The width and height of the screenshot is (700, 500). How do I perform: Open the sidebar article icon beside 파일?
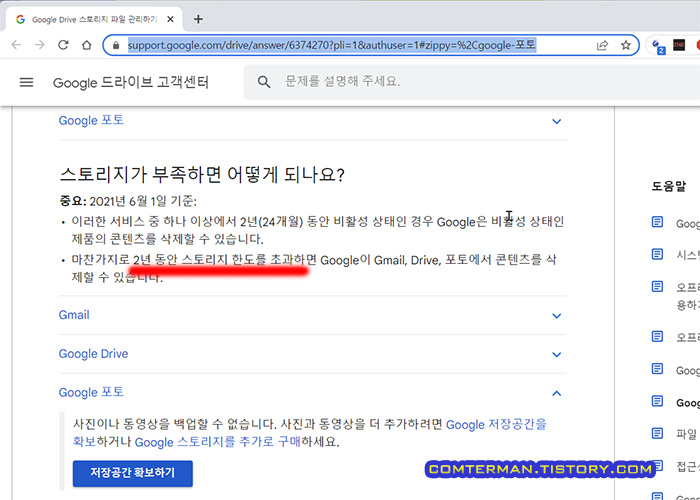(657, 433)
